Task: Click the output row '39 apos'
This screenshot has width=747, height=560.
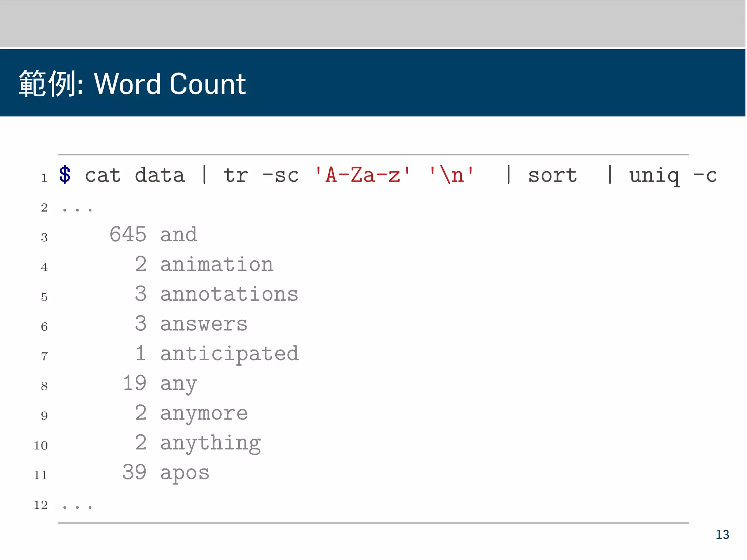Action: pos(166,473)
